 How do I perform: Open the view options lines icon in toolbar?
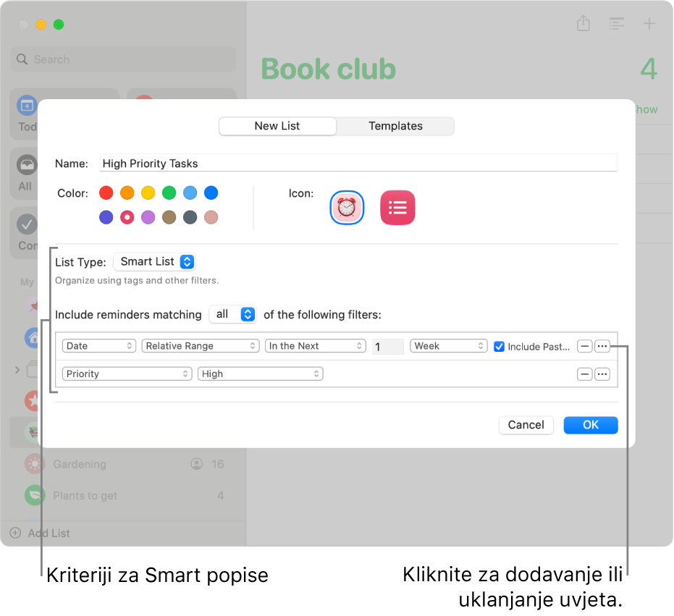pyautogui.click(x=616, y=24)
